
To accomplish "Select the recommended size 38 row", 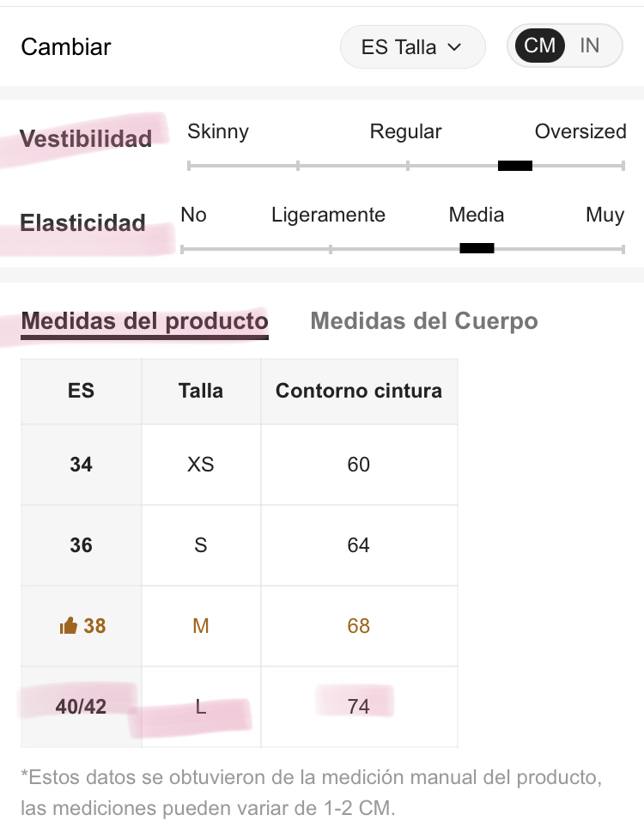I will click(x=239, y=626).
